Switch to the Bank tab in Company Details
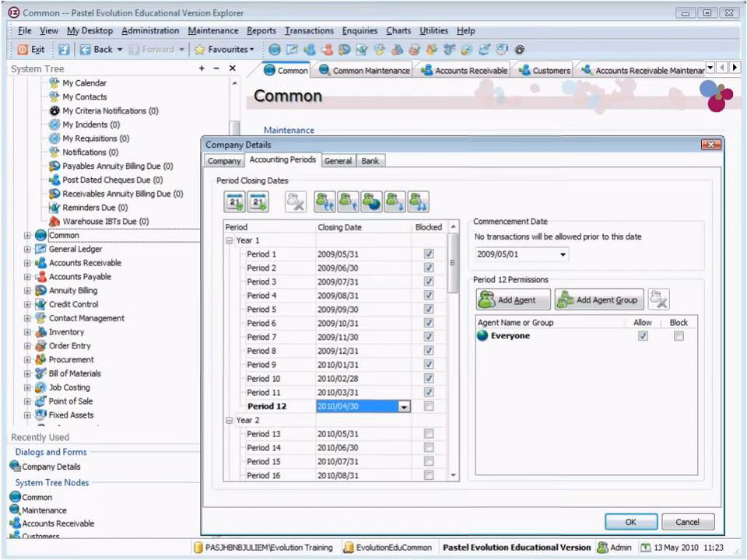 (370, 160)
